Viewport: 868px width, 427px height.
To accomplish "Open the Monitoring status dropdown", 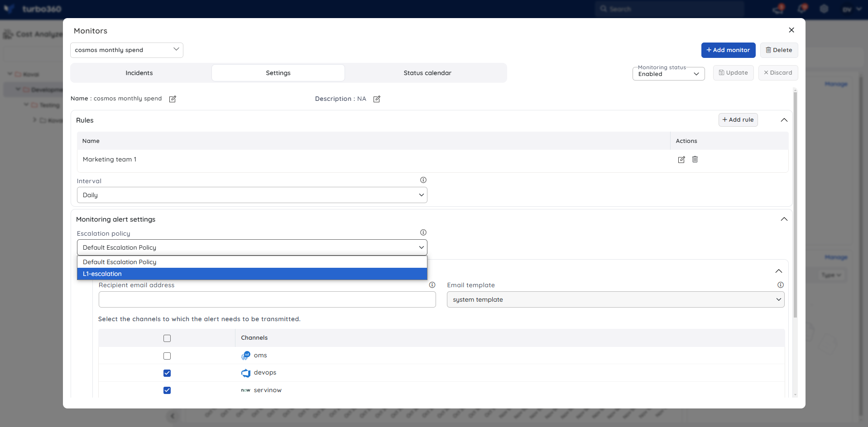I will pos(669,74).
